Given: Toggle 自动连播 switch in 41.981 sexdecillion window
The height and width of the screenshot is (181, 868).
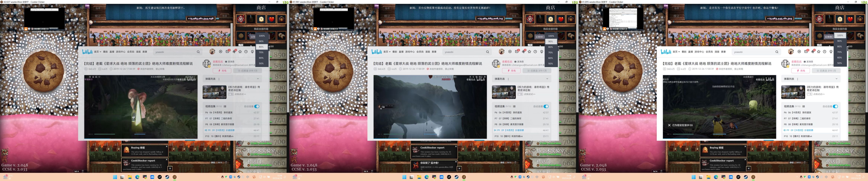Looking at the screenshot, I should [546, 107].
